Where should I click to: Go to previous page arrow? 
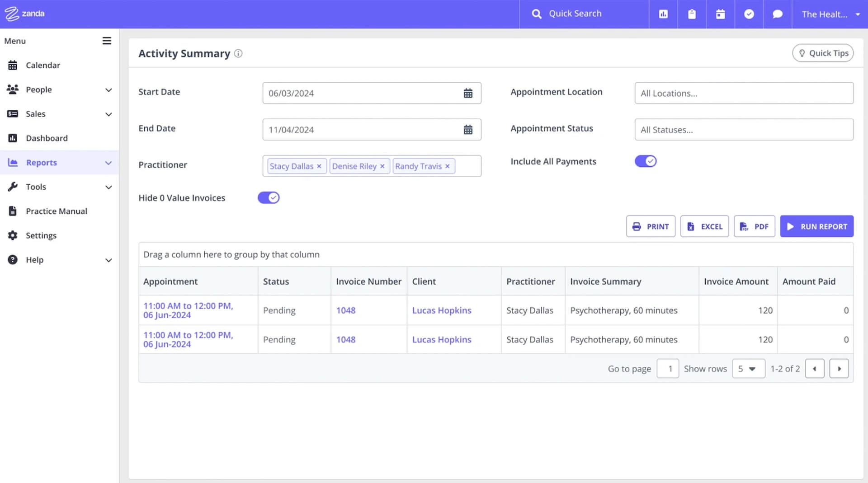[x=815, y=369]
